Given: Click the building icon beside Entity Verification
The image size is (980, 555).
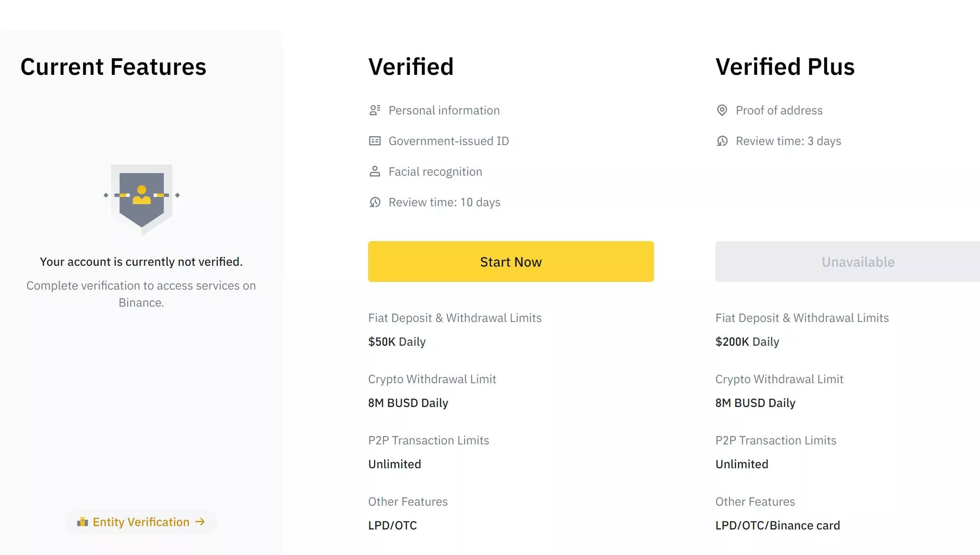Looking at the screenshot, I should tap(83, 522).
